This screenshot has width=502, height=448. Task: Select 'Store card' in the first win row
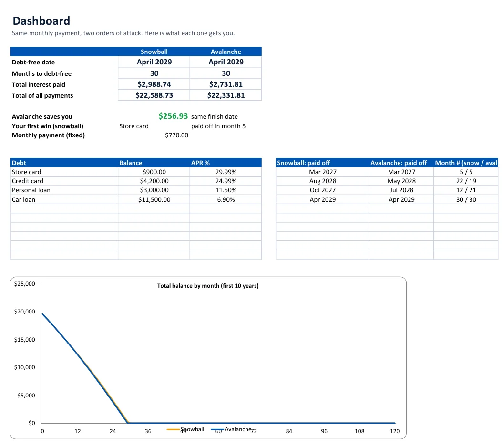point(134,126)
